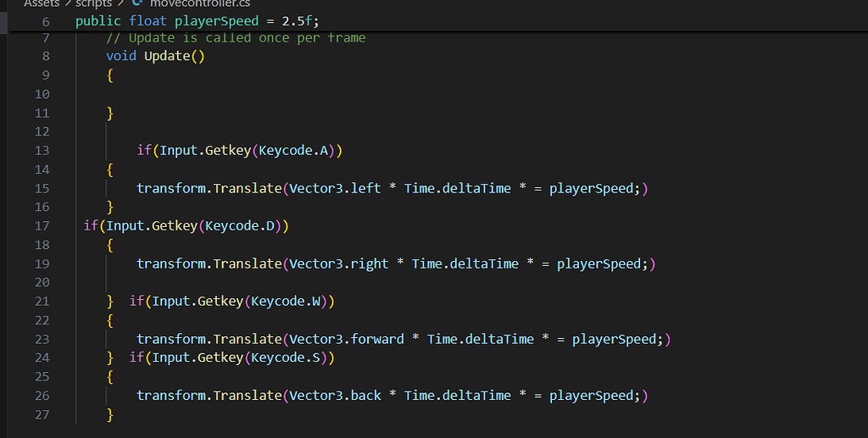
Task: Click the Keycode.W if statement
Action: [x=232, y=302]
